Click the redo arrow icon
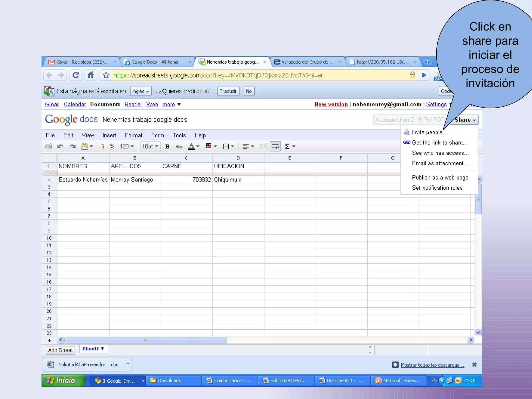This screenshot has width=532, height=399. coord(72,146)
